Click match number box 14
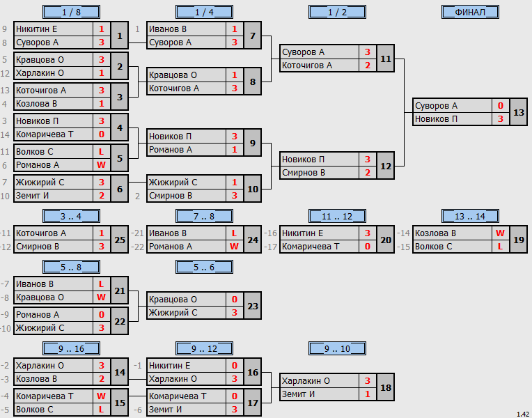 pyautogui.click(x=120, y=372)
